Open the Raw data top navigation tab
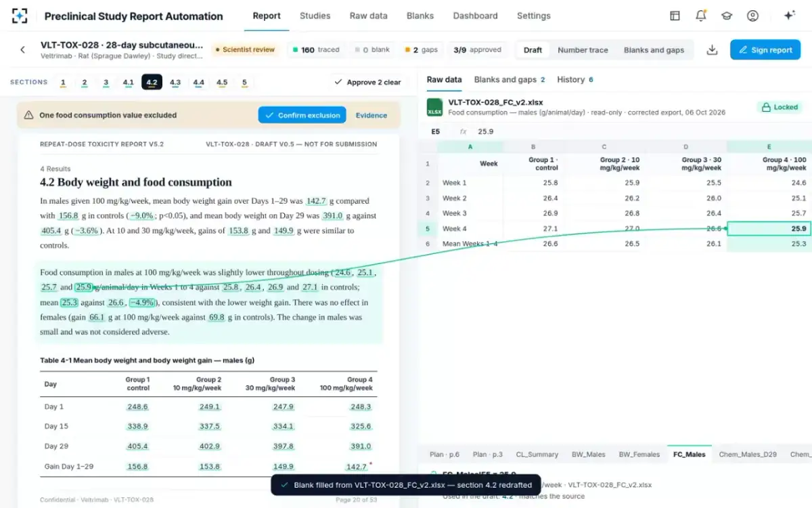Screen dimensions: 812x508 (368, 16)
